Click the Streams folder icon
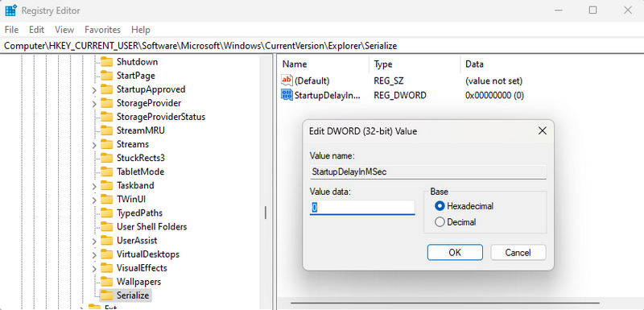The height and width of the screenshot is (310, 644). (x=107, y=144)
